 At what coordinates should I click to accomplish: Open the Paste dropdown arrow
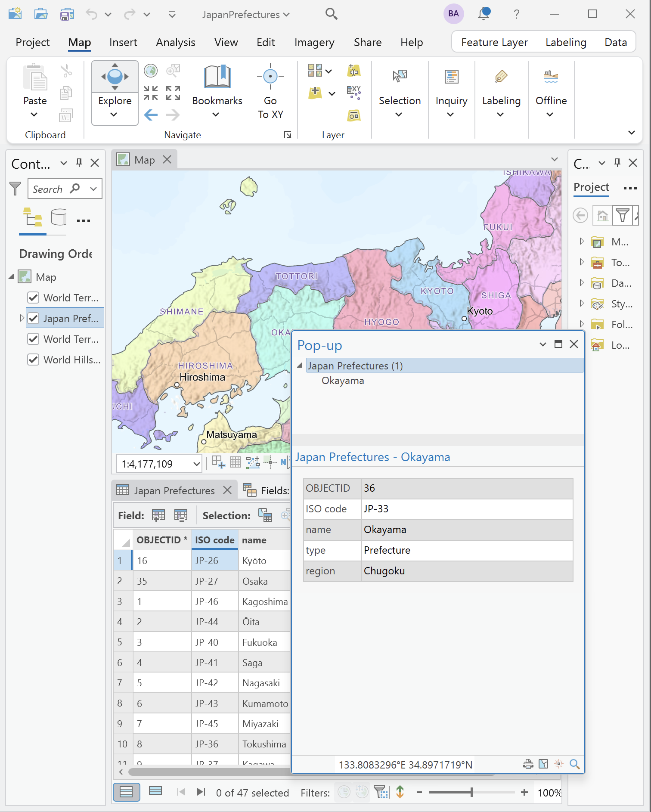click(34, 115)
